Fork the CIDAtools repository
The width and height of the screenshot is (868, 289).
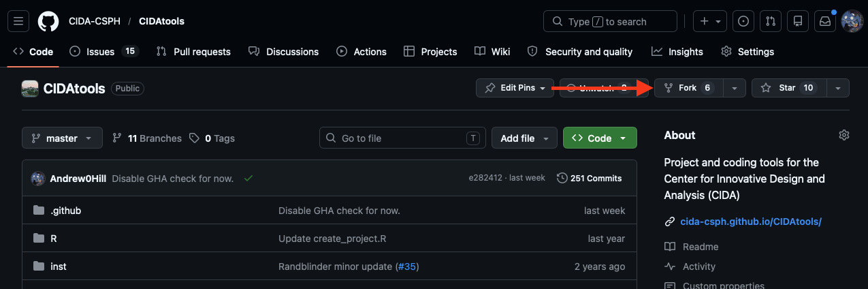pos(688,88)
